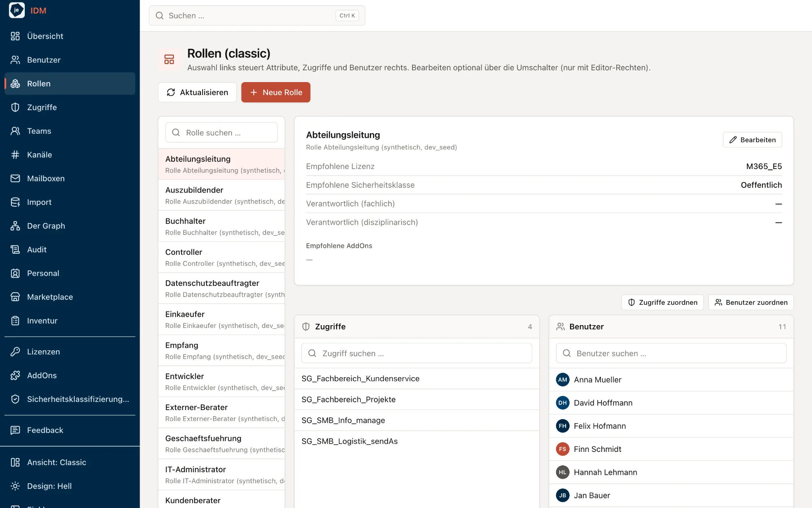Toggle Design: Hell theme
Viewport: 812px width, 508px height.
click(x=70, y=486)
